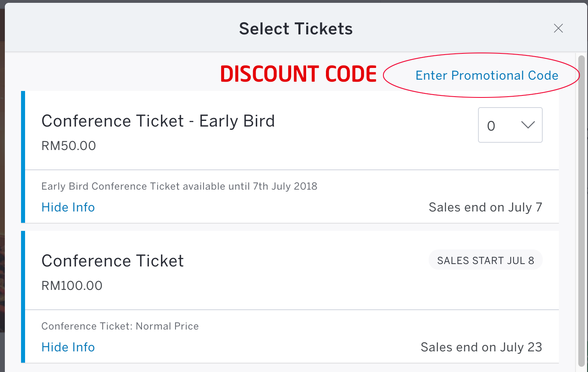The height and width of the screenshot is (372, 588).
Task: Click the Sales end on July 7 text
Action: click(485, 207)
